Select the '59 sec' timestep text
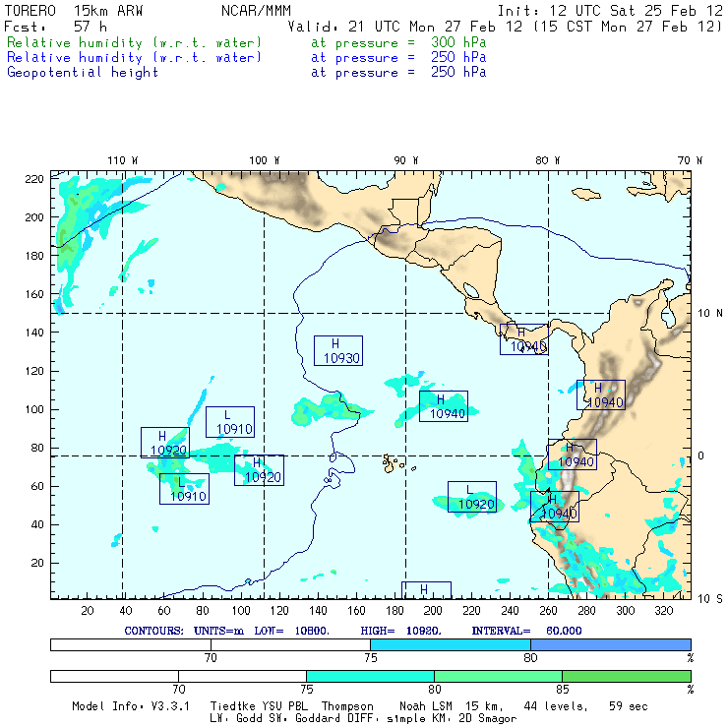728x728 pixels. tap(629, 706)
